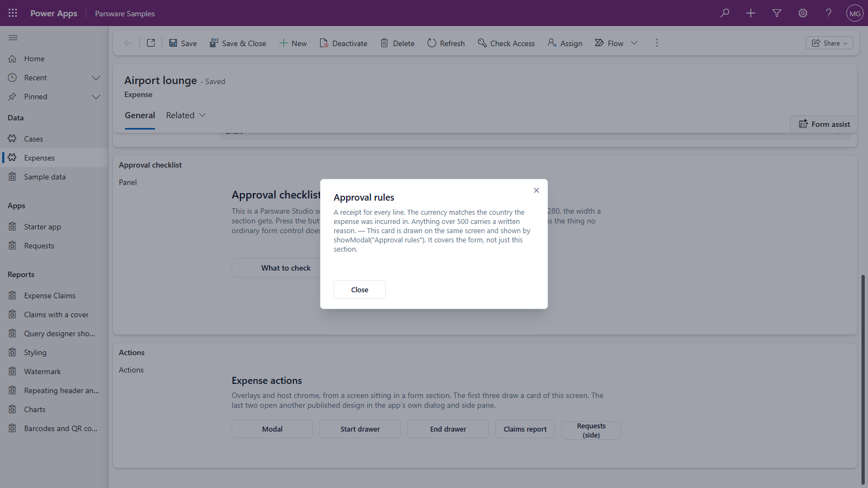Click Save & Close command
The height and width of the screenshot is (488, 868).
(x=238, y=43)
